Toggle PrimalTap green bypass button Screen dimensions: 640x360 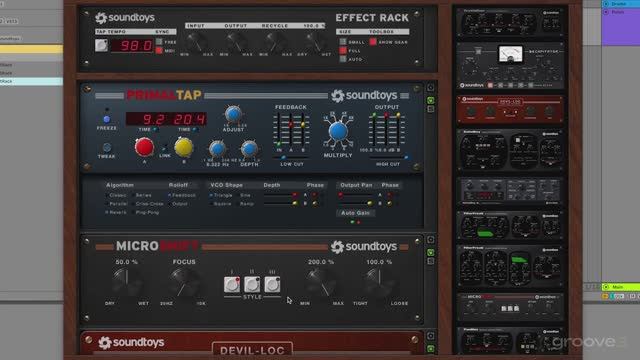point(431,100)
